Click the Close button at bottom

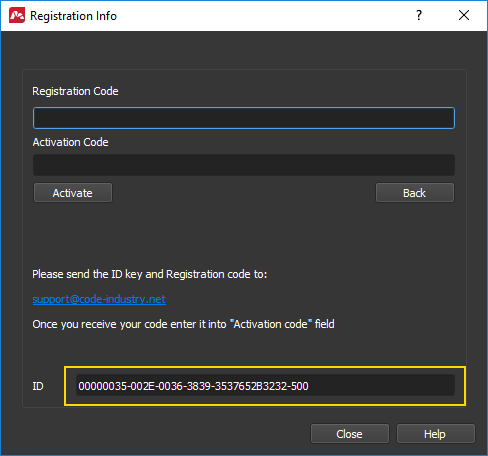[x=350, y=434]
